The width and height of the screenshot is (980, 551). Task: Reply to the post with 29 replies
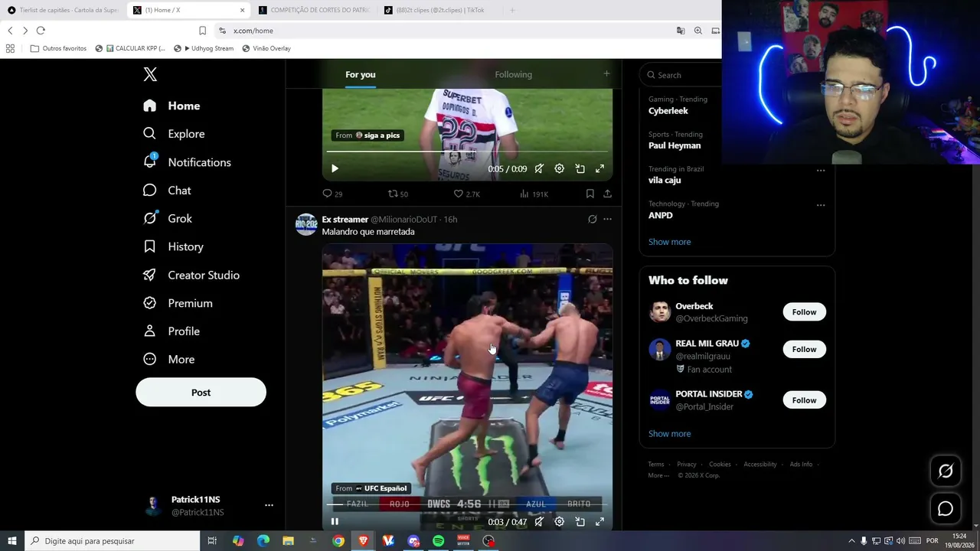pos(332,194)
